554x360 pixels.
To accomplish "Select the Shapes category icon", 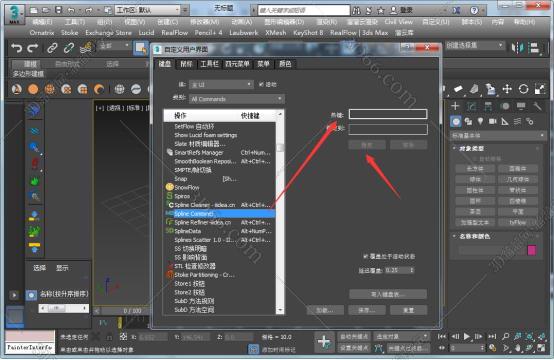I will 468,122.
